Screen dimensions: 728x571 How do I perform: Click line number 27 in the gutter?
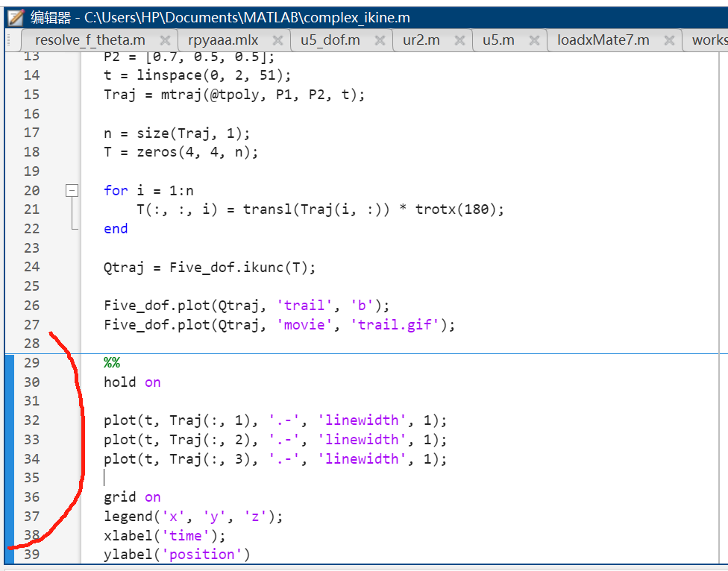point(31,325)
